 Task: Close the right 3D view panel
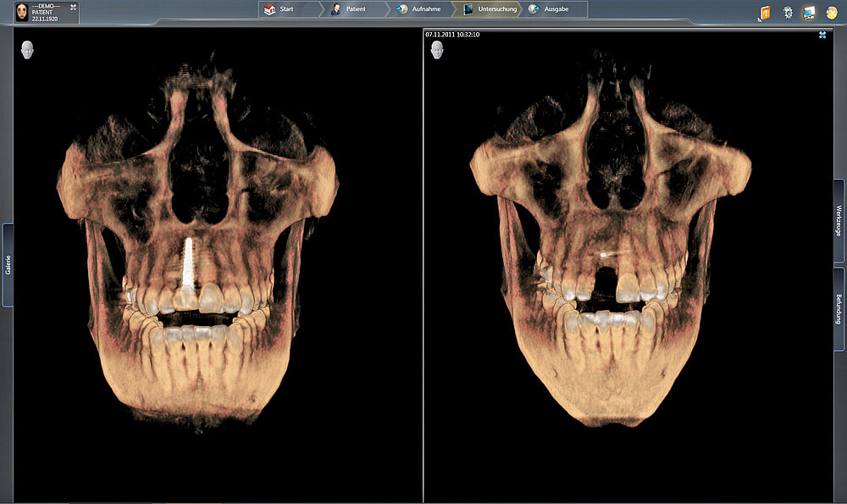(822, 35)
